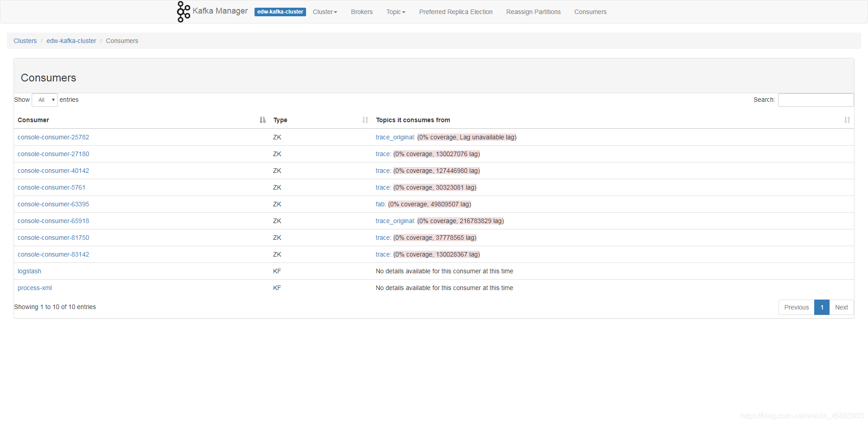This screenshot has height=424, width=868.
Task: Open console-consumer-81750
Action: pos(53,238)
